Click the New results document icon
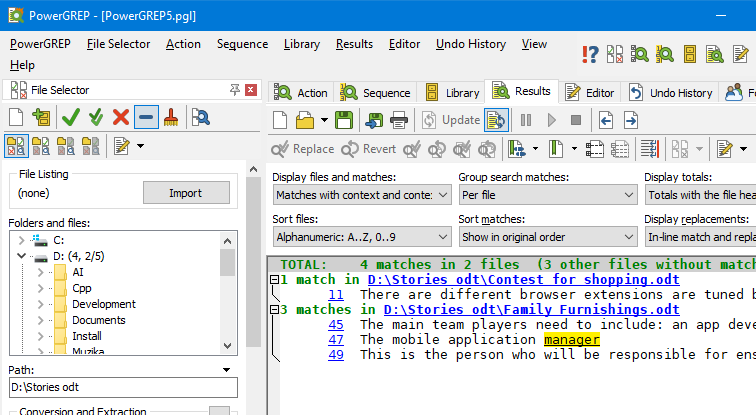The image size is (756, 415). [280, 120]
